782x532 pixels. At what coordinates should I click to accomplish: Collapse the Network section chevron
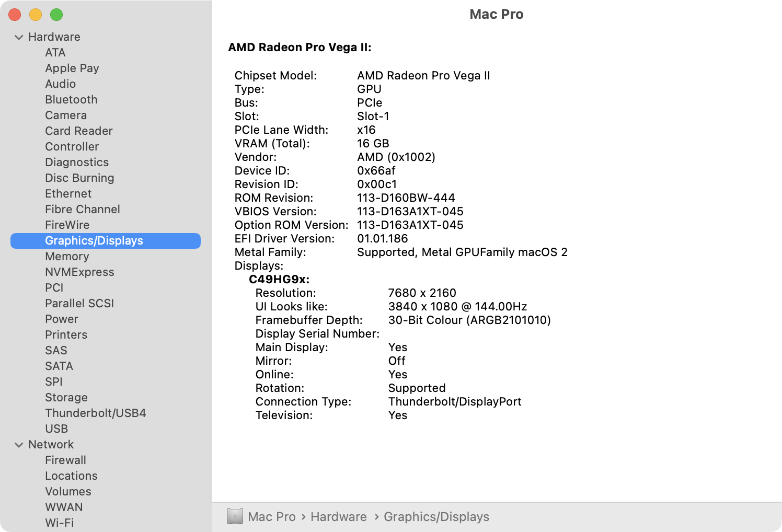coord(19,445)
